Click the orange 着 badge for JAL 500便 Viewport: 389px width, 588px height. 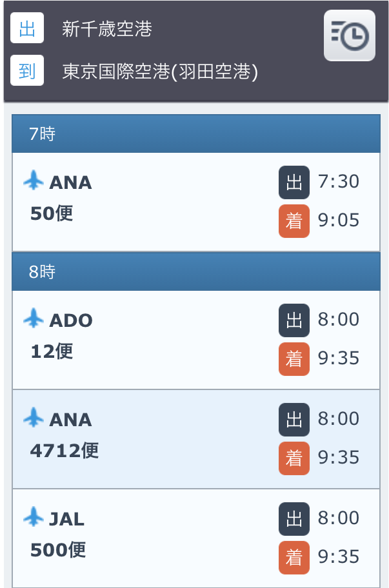click(294, 557)
